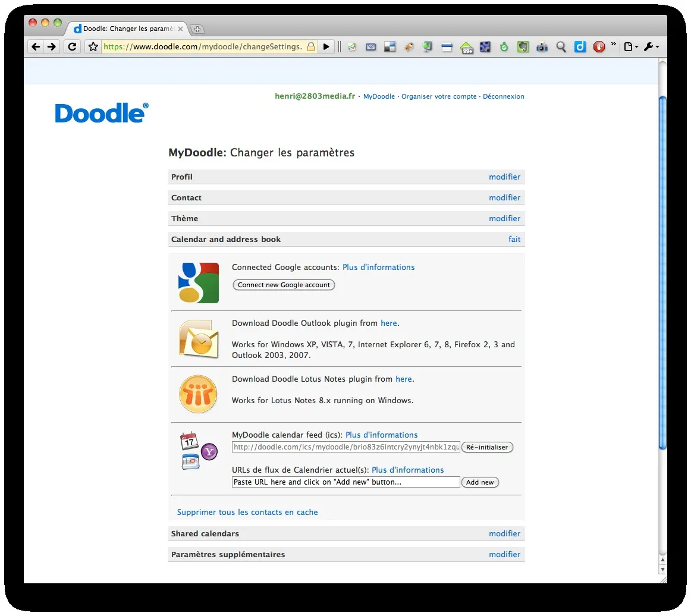This screenshot has width=691, height=616.
Task: Click the mail envelope extension icon
Action: click(x=370, y=47)
